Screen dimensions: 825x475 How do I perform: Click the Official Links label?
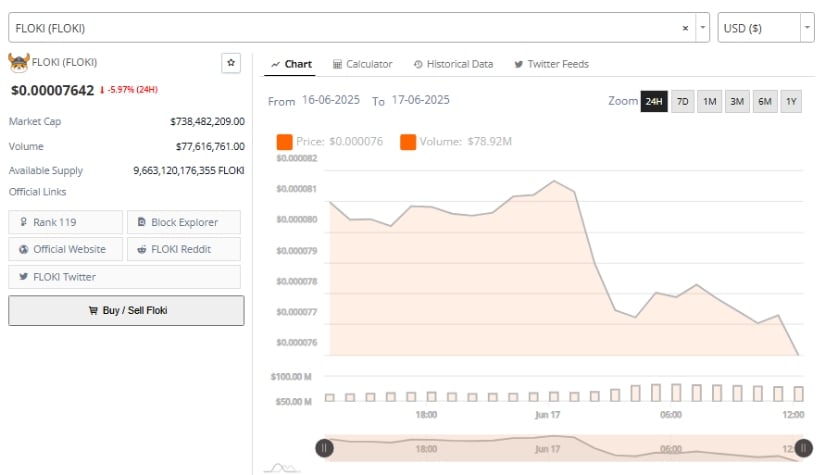click(x=37, y=192)
